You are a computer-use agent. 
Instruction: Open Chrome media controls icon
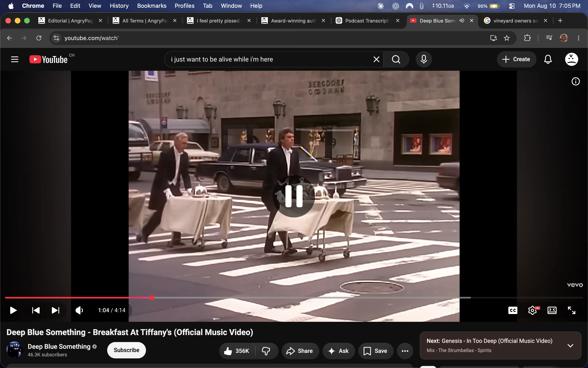pos(549,38)
